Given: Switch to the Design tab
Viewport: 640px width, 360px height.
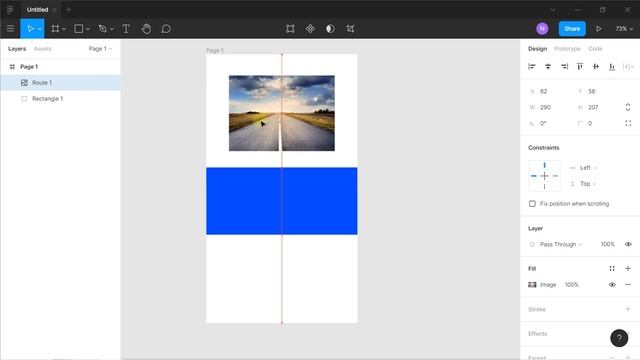Looking at the screenshot, I should click(537, 49).
